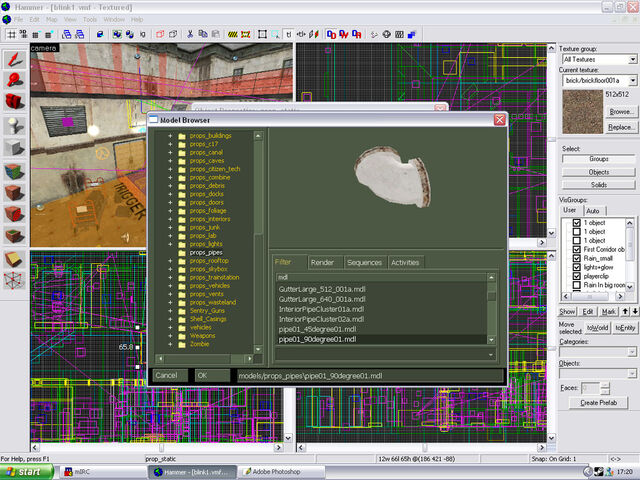Click the Copy toolbar icon
640x480 pixels.
[202, 34]
